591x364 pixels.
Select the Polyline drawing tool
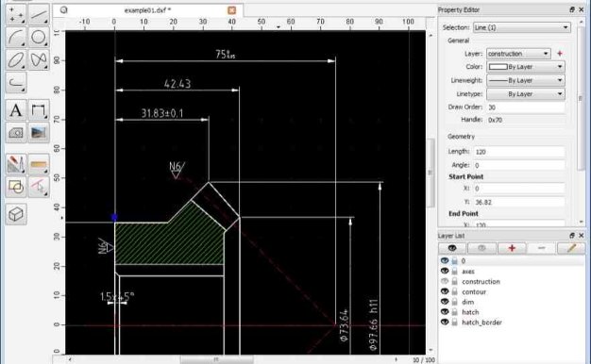16,82
